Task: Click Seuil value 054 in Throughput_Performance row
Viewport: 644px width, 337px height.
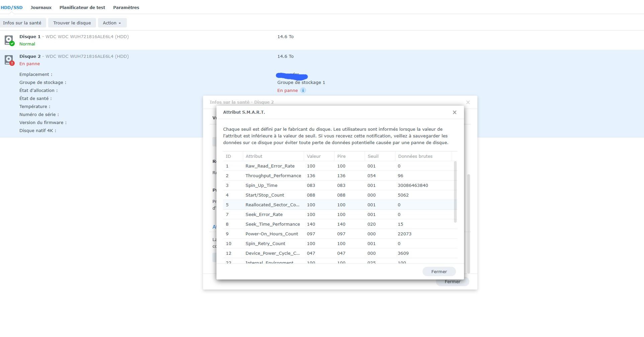Action: [x=371, y=176]
